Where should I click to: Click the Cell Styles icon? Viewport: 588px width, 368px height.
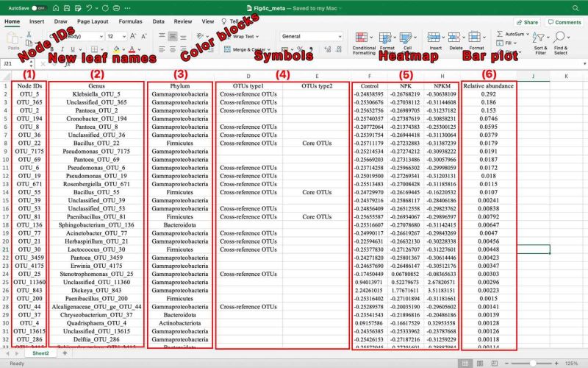pyautogui.click(x=406, y=38)
